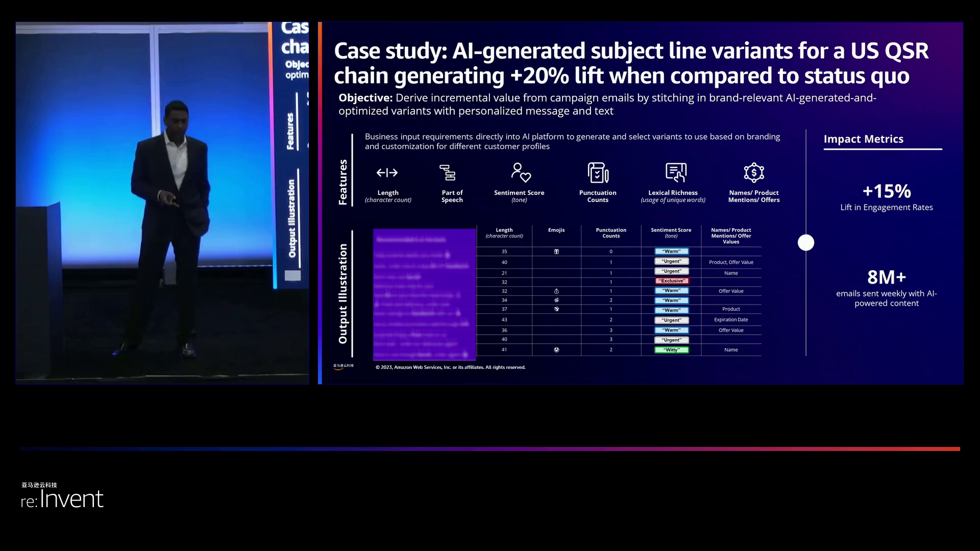Click the speaker video thumbnail

pyautogui.click(x=162, y=203)
